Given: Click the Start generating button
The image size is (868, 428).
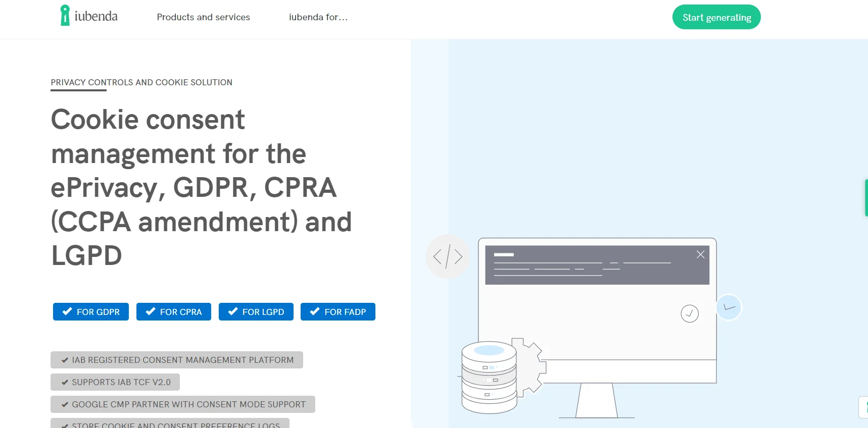Looking at the screenshot, I should (716, 17).
